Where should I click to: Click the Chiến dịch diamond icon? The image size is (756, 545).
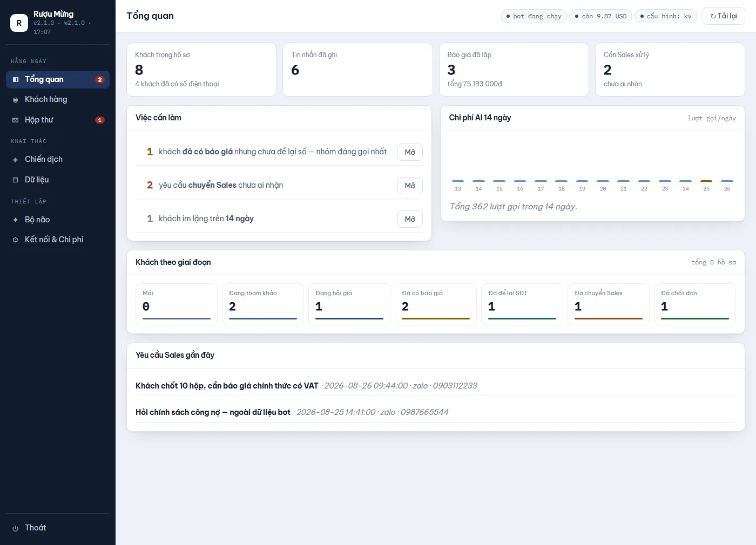16,160
